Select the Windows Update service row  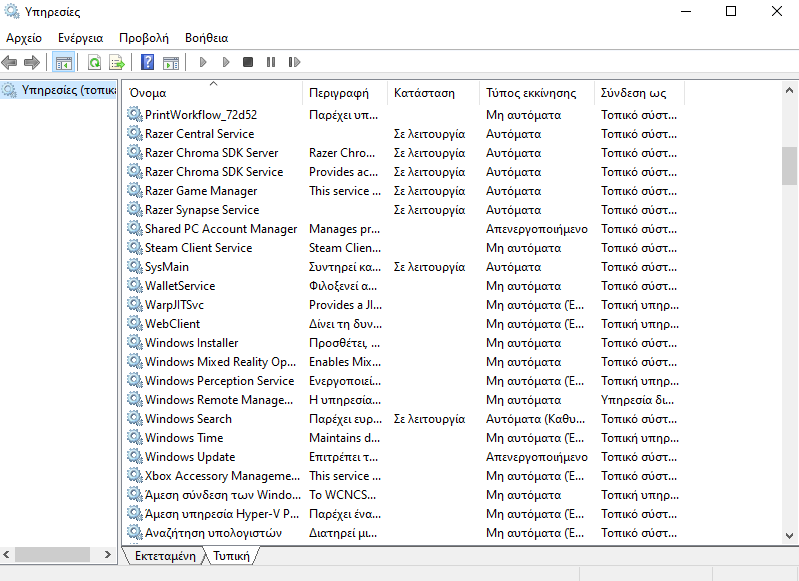190,457
